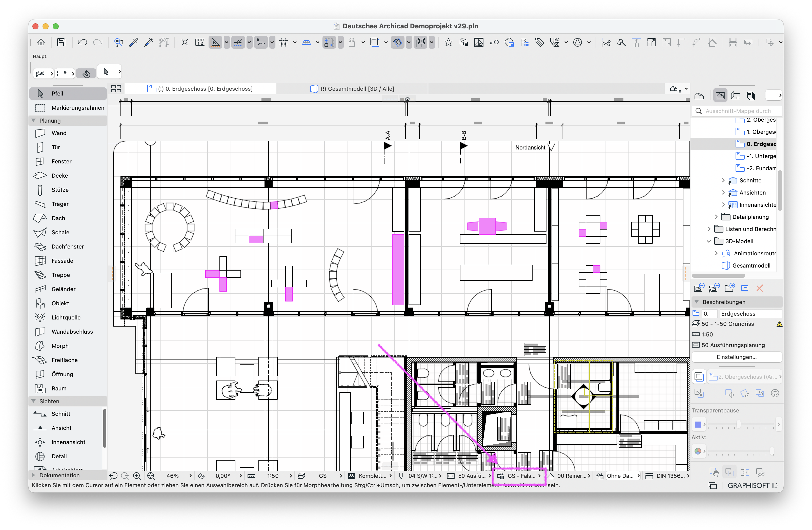812x530 pixels.
Task: Toggle the suspend groups button
Action: [421, 42]
